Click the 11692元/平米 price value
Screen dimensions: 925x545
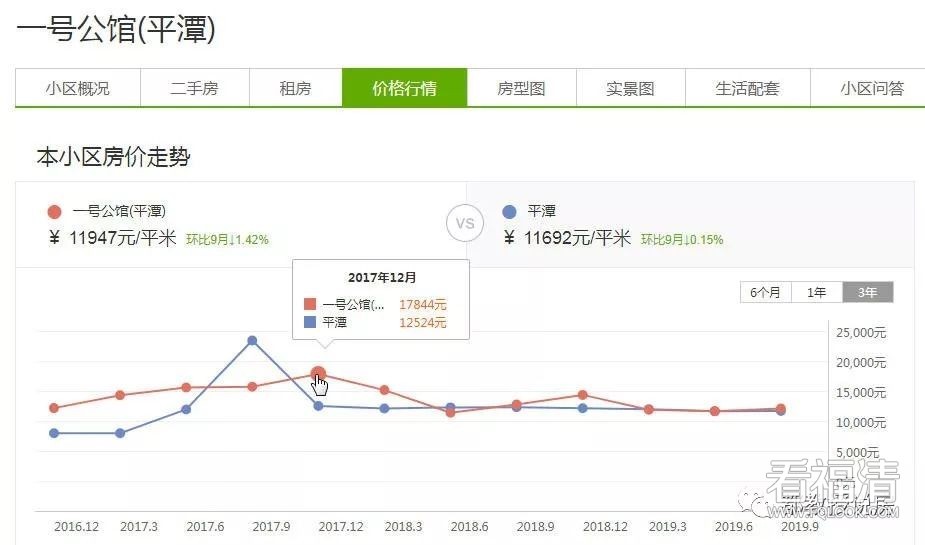tap(578, 238)
